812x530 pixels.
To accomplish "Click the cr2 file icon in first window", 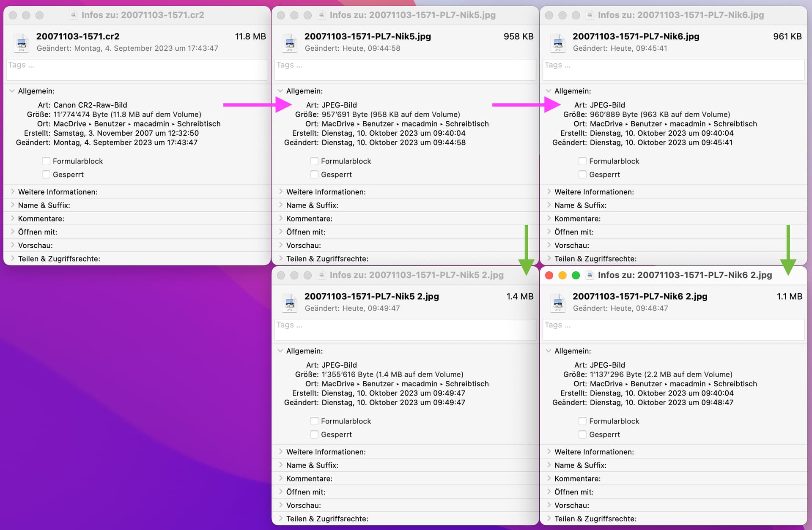I will pos(21,42).
